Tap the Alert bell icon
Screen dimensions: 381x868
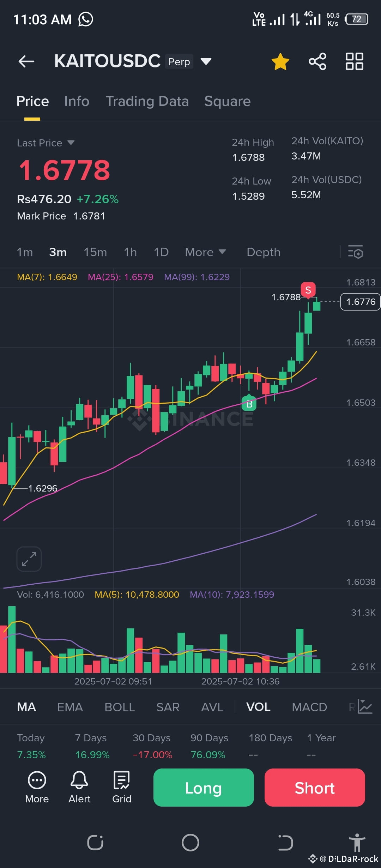79,780
